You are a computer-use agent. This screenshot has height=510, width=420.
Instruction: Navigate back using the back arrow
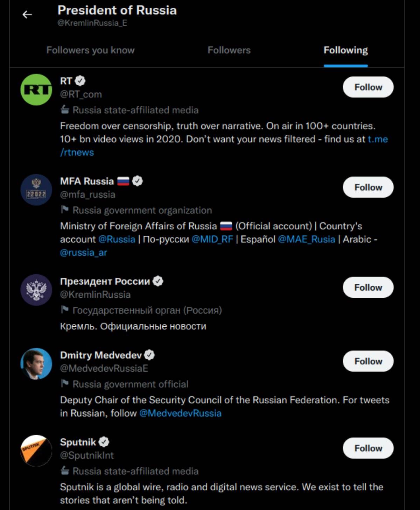coord(27,14)
